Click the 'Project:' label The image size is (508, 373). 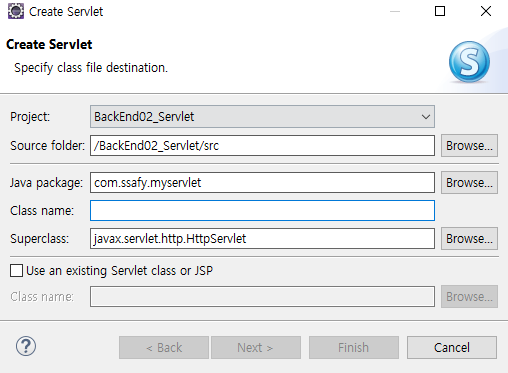pyautogui.click(x=30, y=117)
